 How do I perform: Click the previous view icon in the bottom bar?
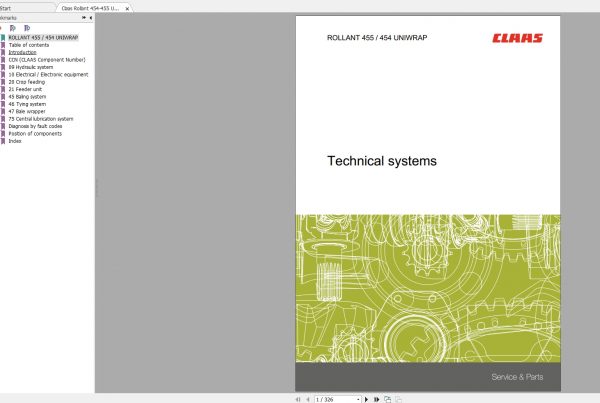pyautogui.click(x=388, y=400)
